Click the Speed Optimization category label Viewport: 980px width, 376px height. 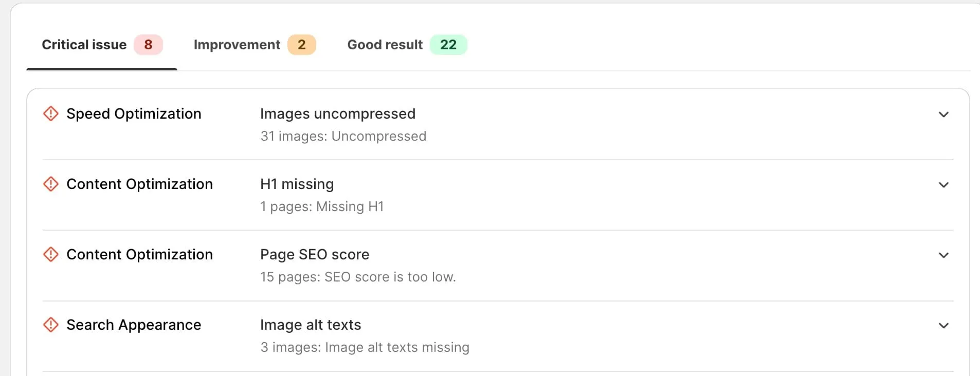pos(134,114)
